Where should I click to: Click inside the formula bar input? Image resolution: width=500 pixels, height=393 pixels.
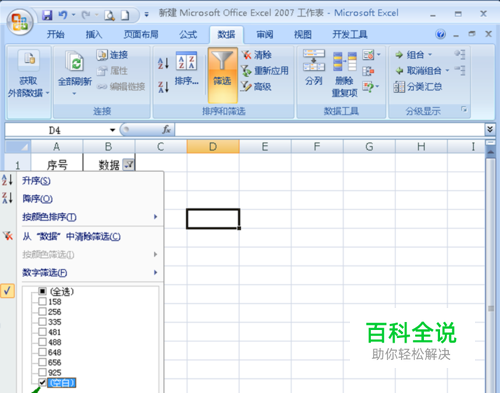coord(329,130)
